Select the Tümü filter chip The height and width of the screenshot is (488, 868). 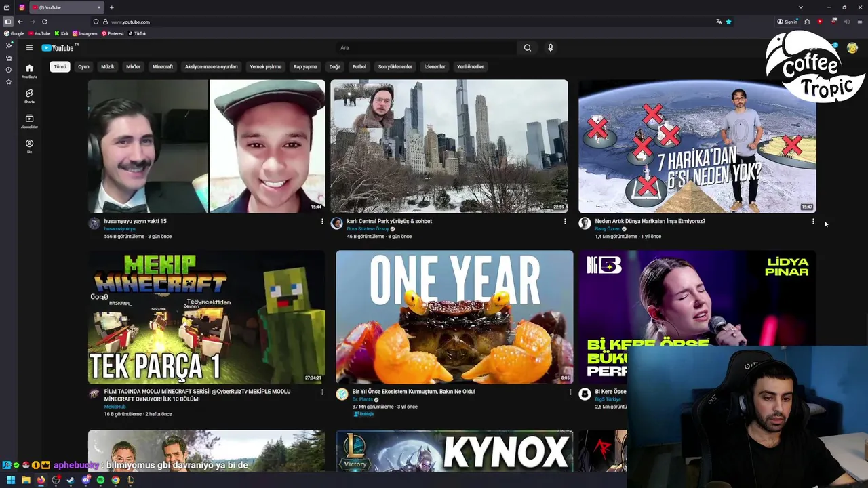point(60,66)
